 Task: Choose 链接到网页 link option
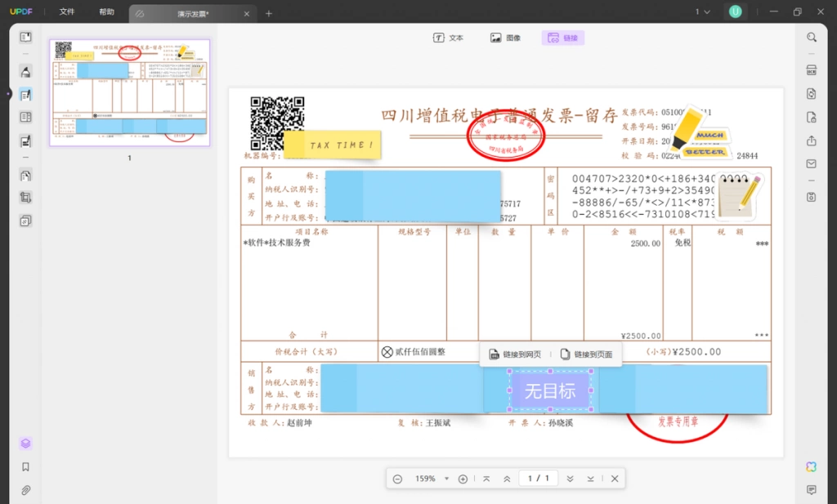tap(515, 355)
